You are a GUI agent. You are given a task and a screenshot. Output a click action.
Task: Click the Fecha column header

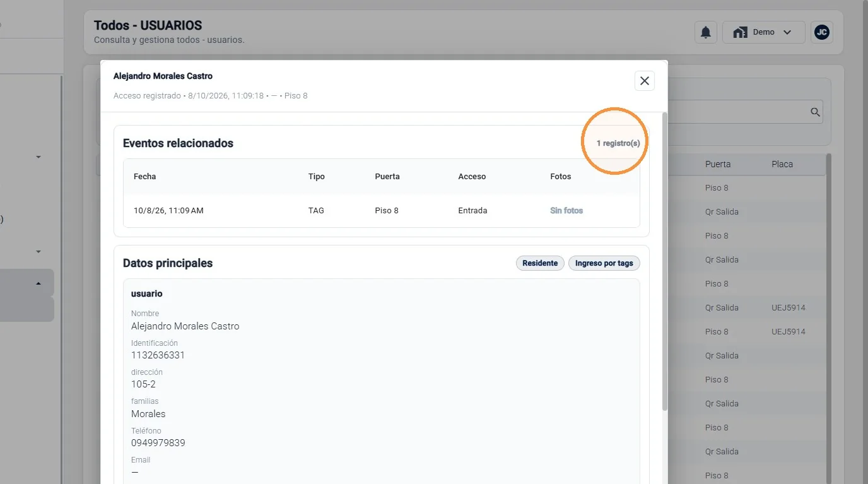144,177
